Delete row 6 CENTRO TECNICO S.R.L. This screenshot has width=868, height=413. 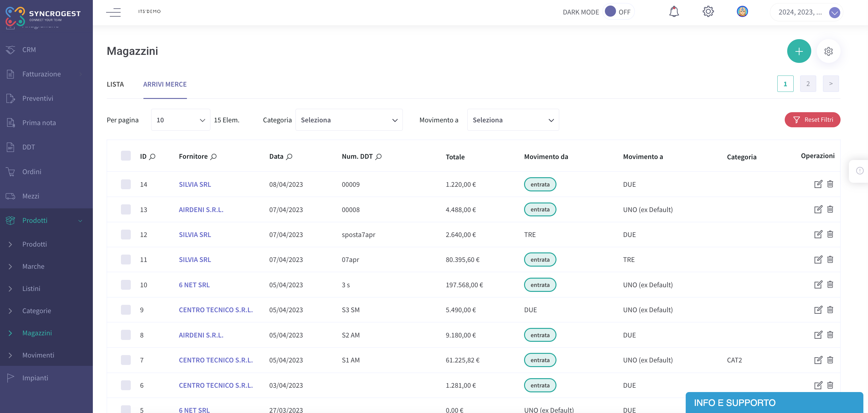830,385
